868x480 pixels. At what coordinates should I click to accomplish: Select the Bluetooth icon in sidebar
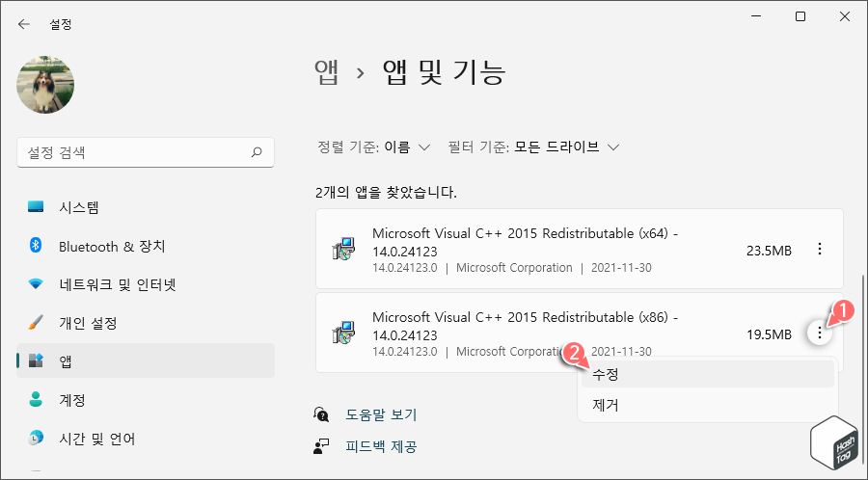[36, 246]
